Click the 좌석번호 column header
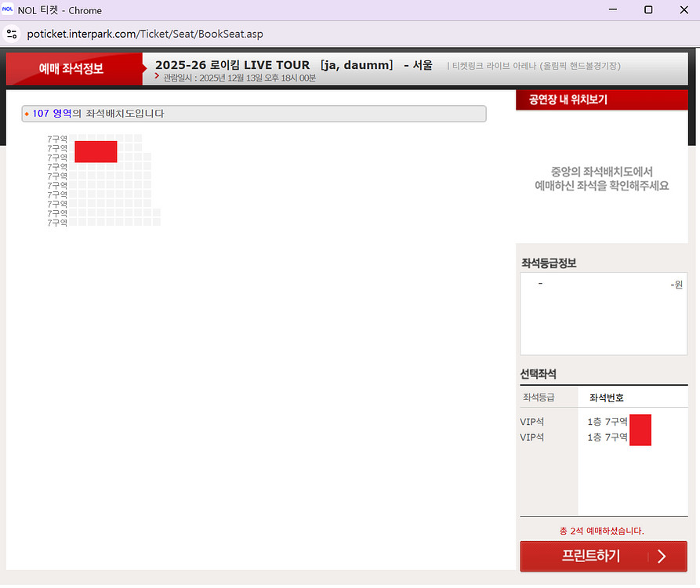 [x=606, y=397]
